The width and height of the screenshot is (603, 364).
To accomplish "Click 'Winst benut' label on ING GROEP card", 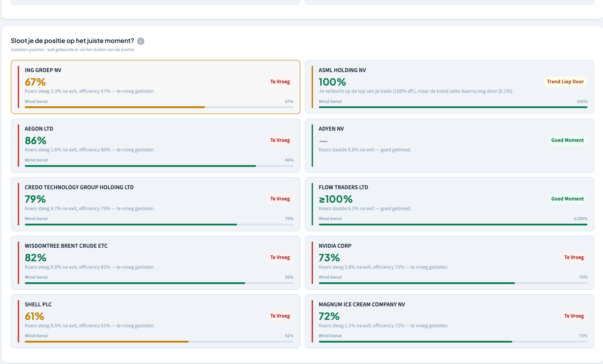I will click(36, 101).
